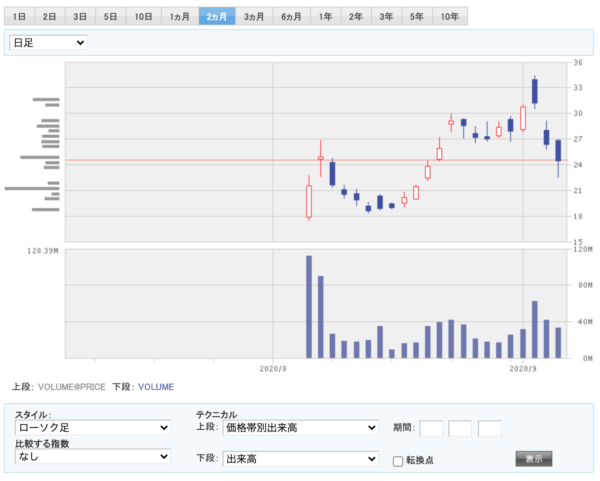This screenshot has width=600, height=481.
Task: Click the tallest volume bar in August
Action: [x=309, y=307]
